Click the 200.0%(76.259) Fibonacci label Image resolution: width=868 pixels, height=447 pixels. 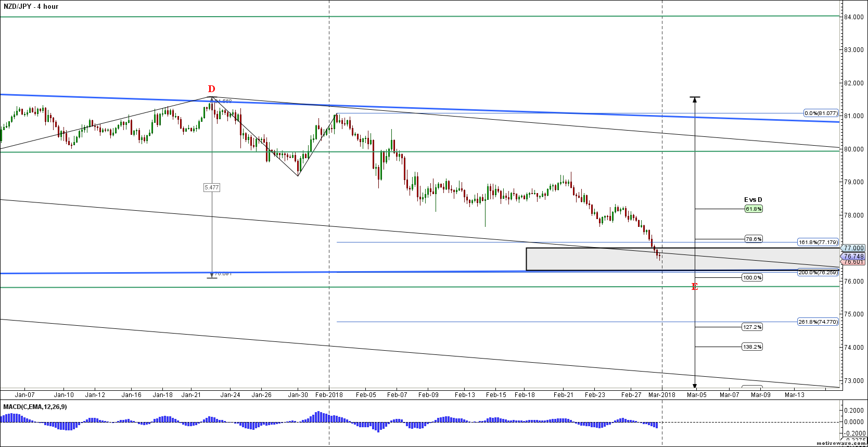pos(818,272)
